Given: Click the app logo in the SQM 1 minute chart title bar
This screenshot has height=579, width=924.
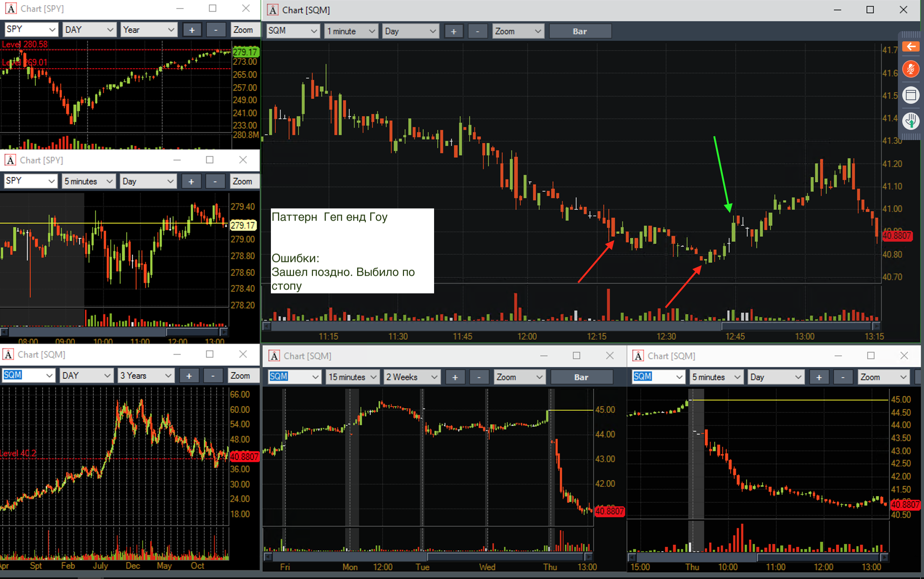Looking at the screenshot, I should click(273, 10).
